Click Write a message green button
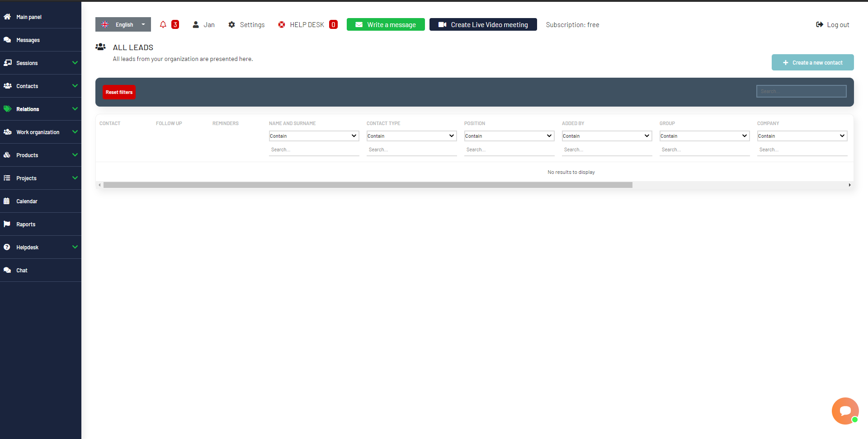Viewport: 868px width, 439px height. (x=385, y=24)
